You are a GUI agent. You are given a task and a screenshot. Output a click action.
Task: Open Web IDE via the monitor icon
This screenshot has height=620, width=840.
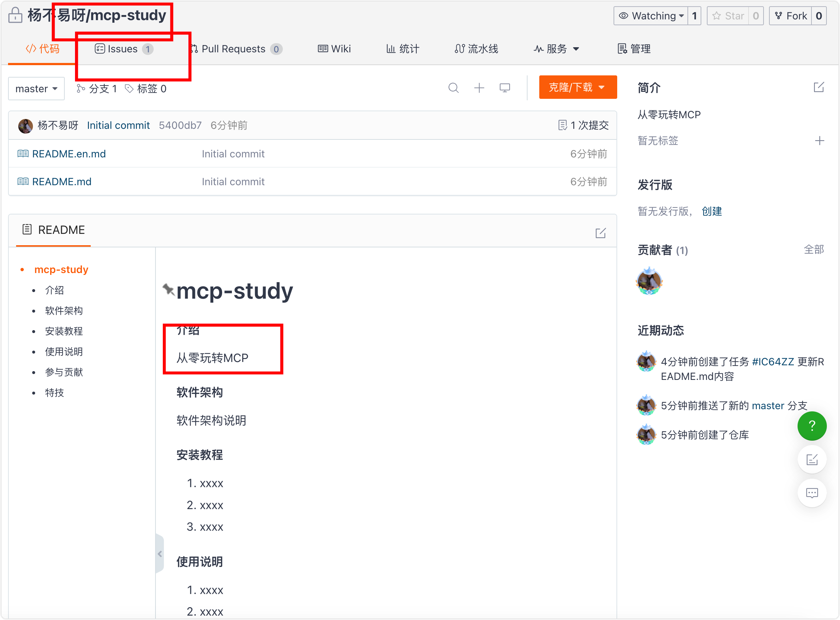(x=505, y=88)
